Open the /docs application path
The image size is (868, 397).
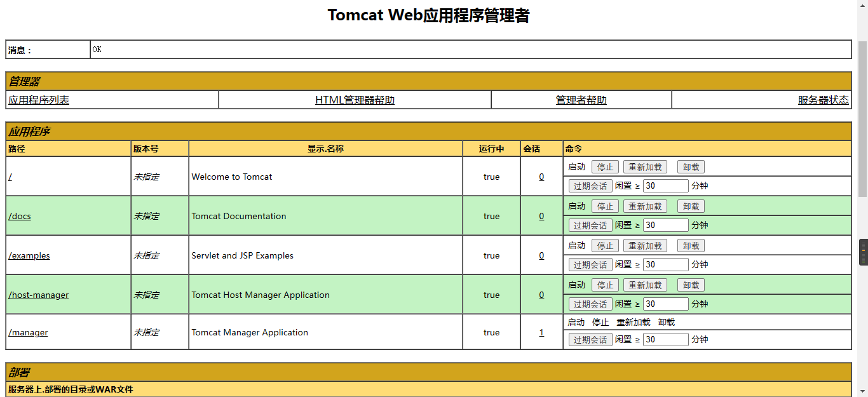click(x=20, y=217)
